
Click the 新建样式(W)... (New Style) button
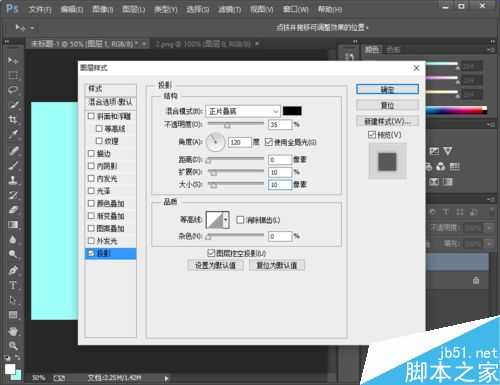[x=387, y=121]
